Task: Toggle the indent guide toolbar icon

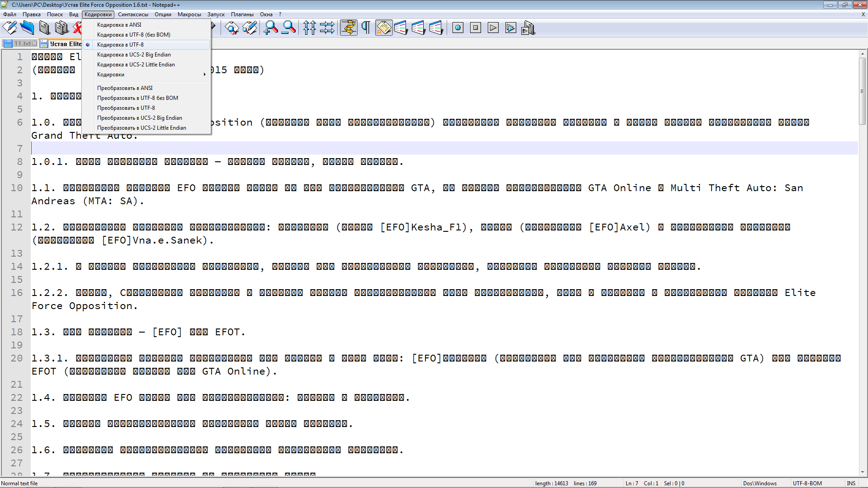Action: (384, 28)
